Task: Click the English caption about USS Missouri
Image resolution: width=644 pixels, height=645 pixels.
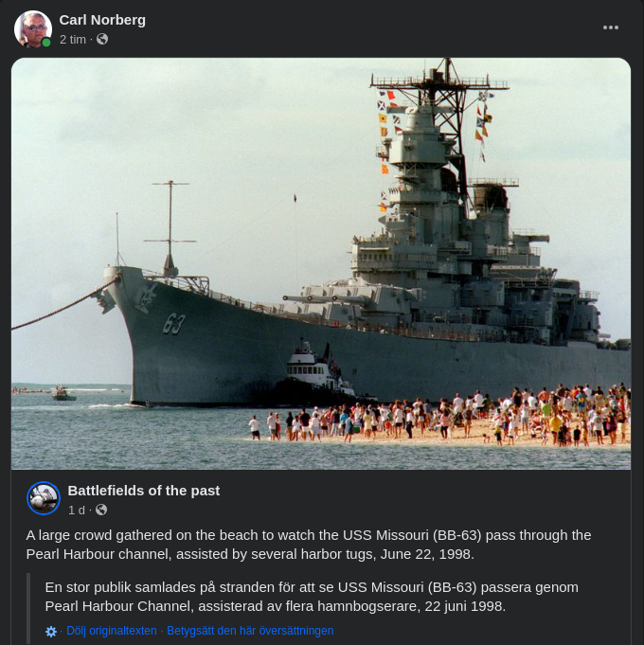Action: point(309,545)
